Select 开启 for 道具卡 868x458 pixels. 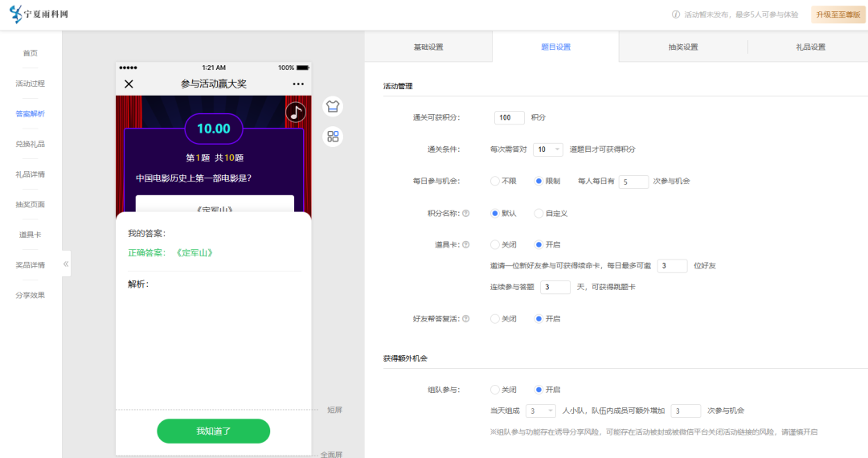(547, 244)
